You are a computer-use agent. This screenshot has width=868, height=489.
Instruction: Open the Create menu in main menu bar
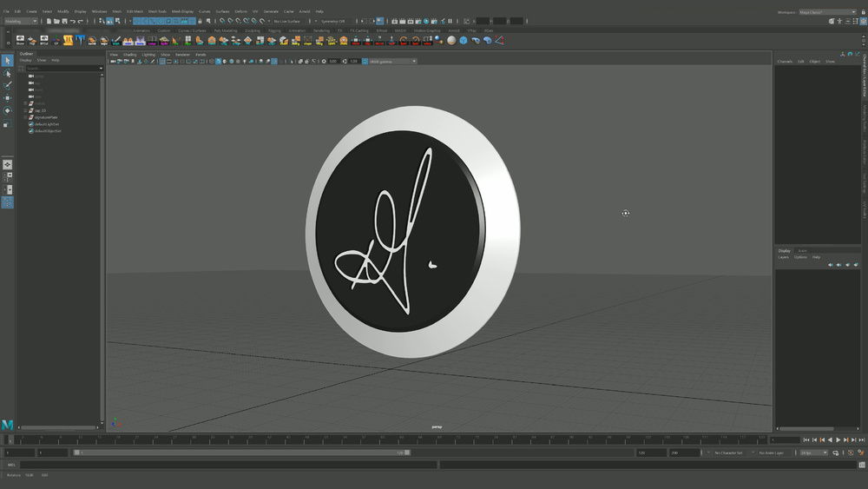pos(31,11)
